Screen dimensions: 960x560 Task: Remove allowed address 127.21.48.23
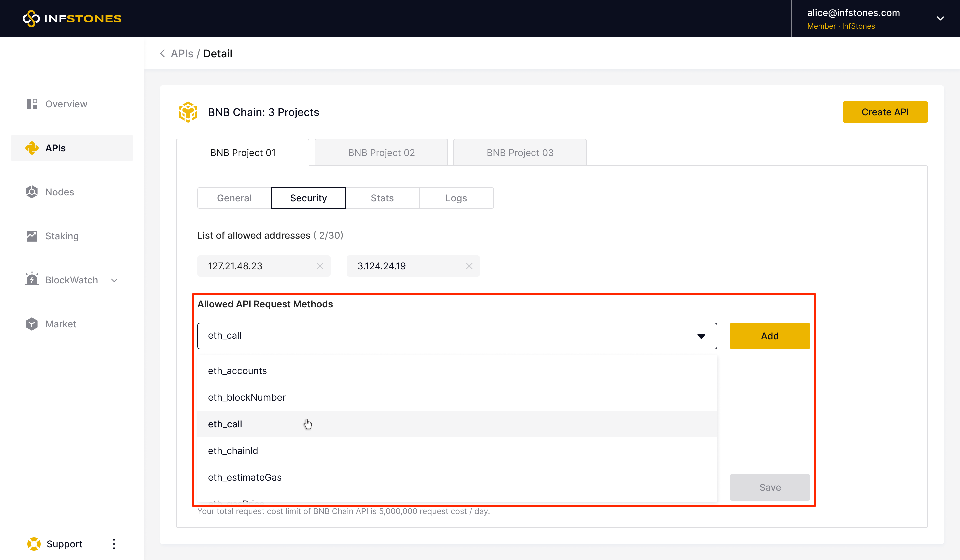coord(320,266)
